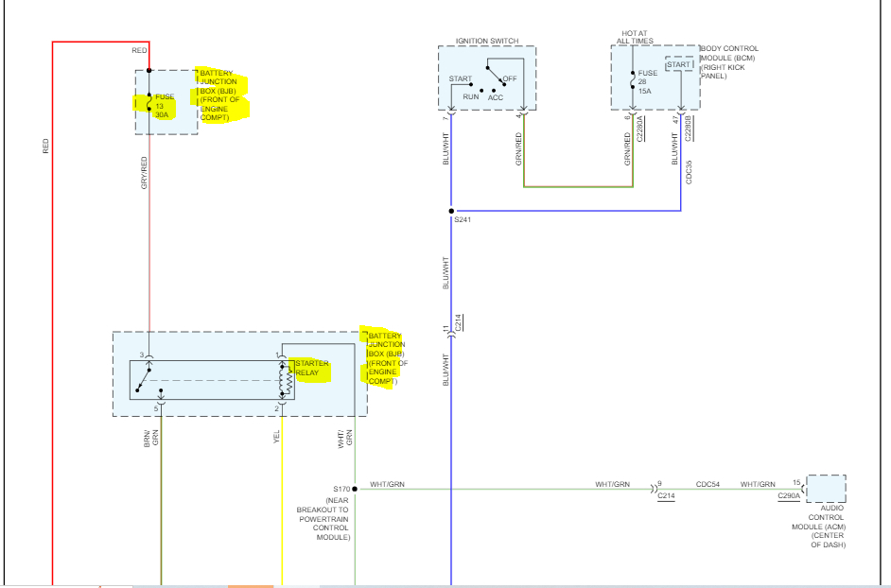Click the C290A connector label
Screen dimensions: 891x588
[x=789, y=496]
